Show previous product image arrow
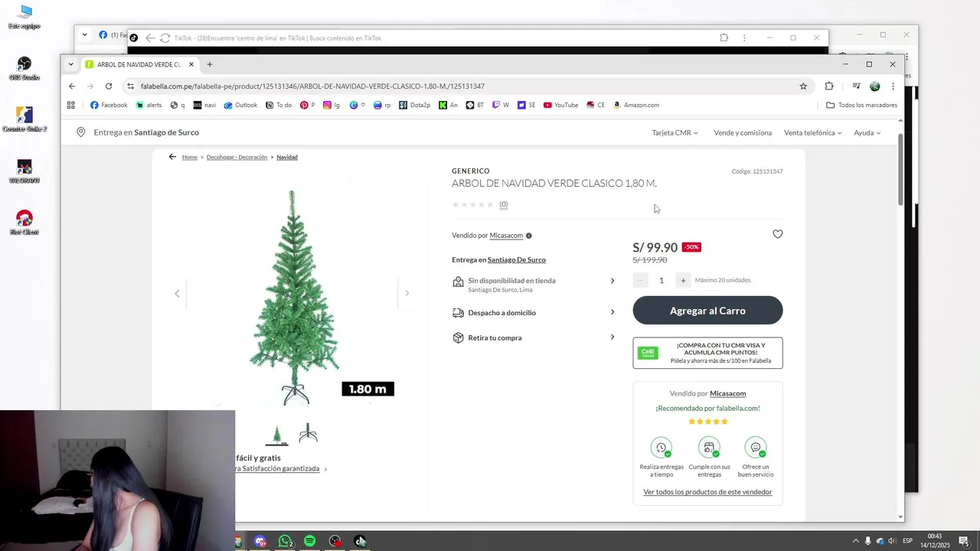Viewport: 980px width, 551px height. pos(177,293)
